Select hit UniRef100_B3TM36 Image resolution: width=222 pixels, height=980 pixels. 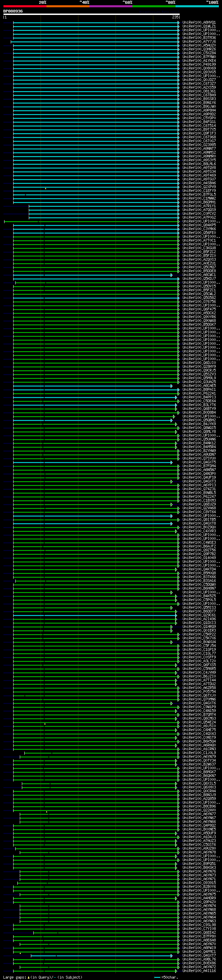[x=199, y=38]
